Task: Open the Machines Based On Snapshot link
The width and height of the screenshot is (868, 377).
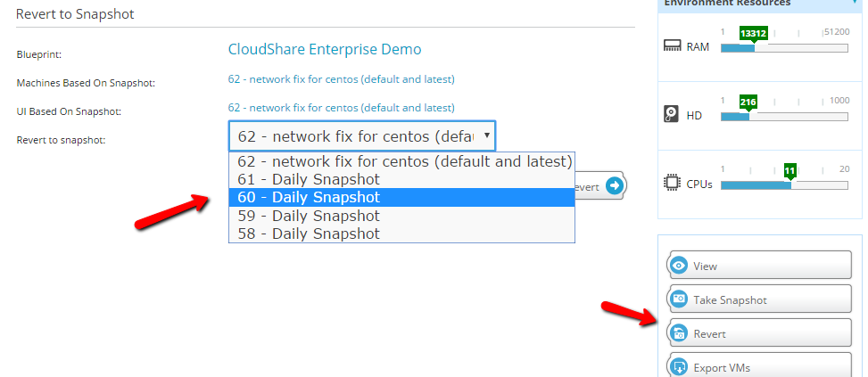Action: pos(341,79)
